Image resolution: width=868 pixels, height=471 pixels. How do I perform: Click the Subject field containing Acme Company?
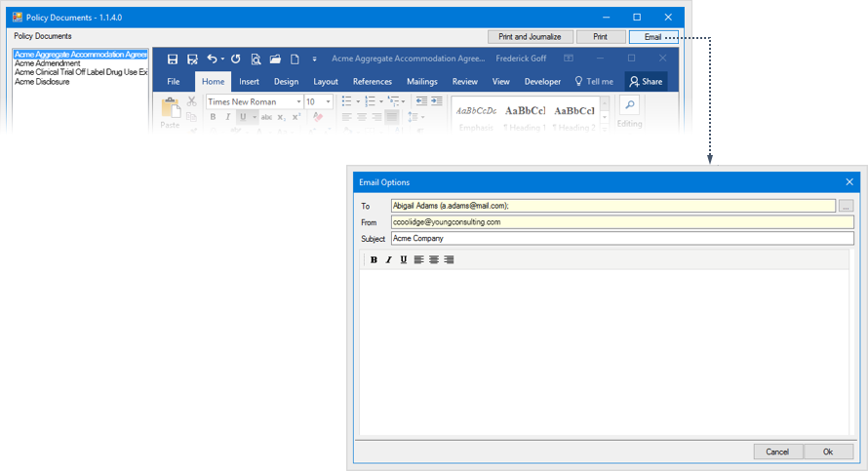pos(621,239)
